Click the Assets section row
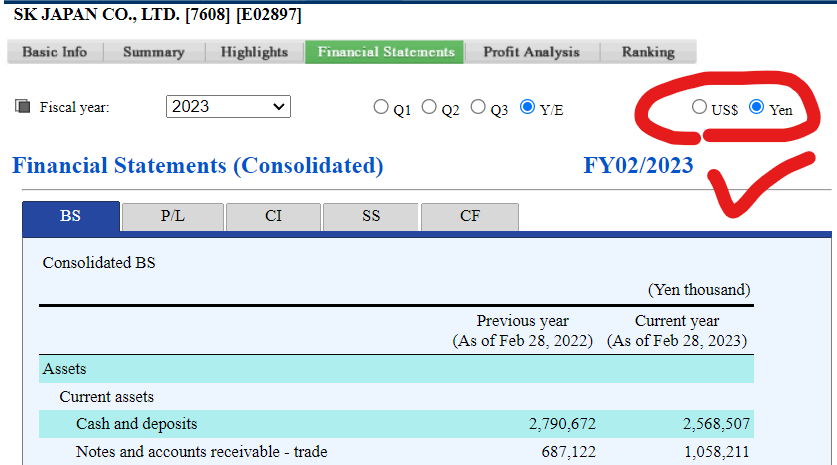The image size is (837, 465). [396, 369]
